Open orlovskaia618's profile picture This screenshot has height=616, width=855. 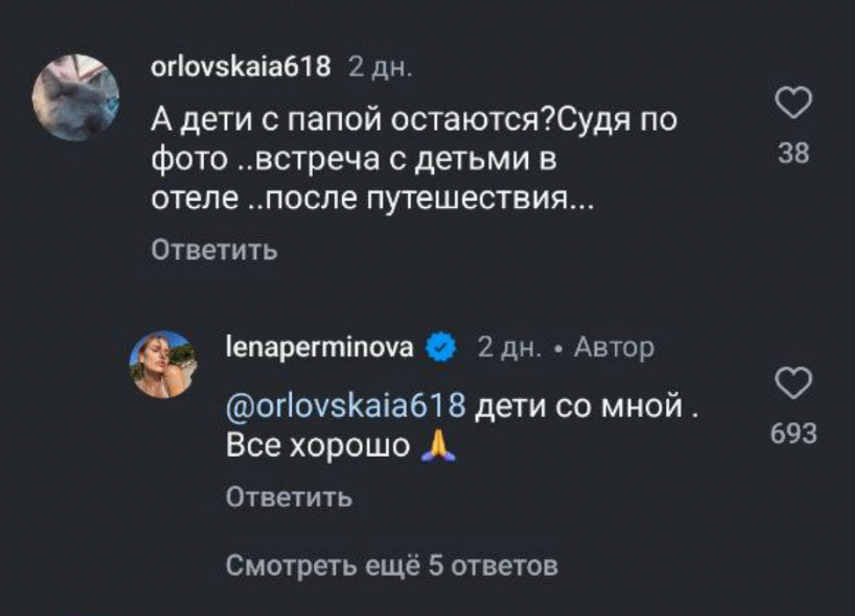coord(76,90)
